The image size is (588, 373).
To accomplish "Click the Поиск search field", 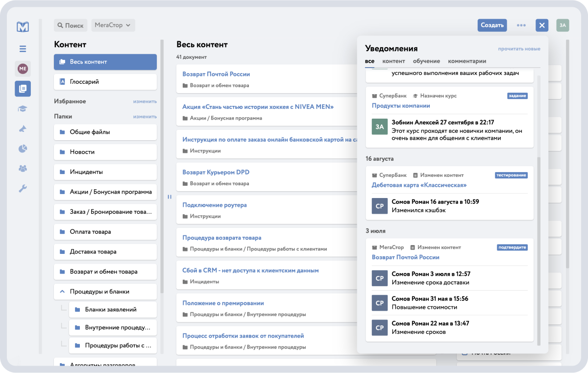I will [x=71, y=25].
